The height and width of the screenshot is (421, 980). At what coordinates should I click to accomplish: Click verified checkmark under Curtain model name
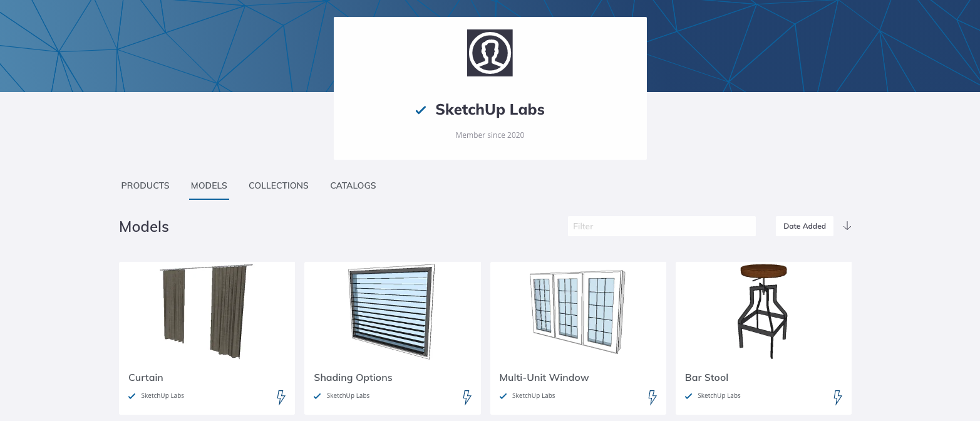point(132,396)
